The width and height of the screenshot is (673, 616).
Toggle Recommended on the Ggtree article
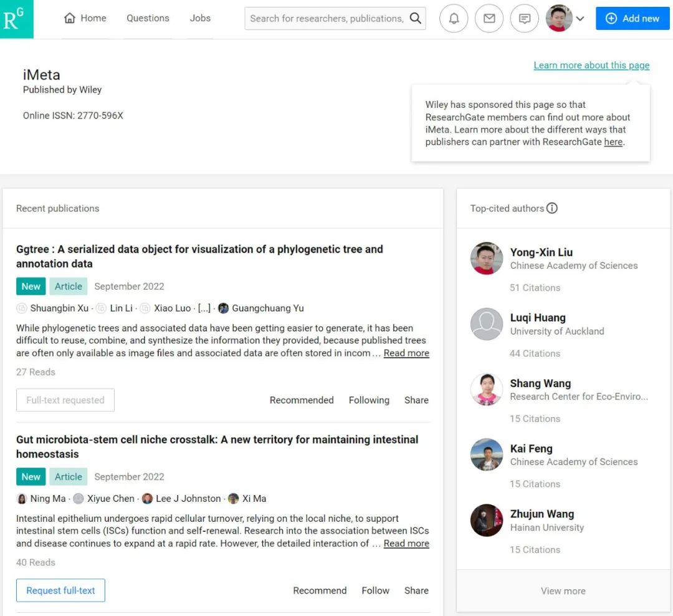[x=302, y=400]
